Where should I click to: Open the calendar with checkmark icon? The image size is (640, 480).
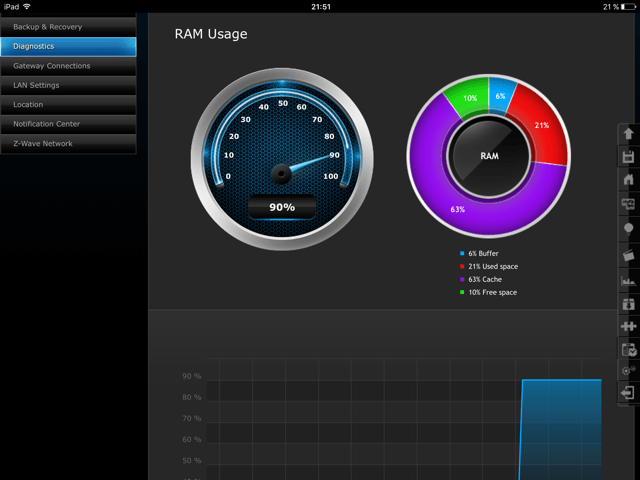pos(629,350)
